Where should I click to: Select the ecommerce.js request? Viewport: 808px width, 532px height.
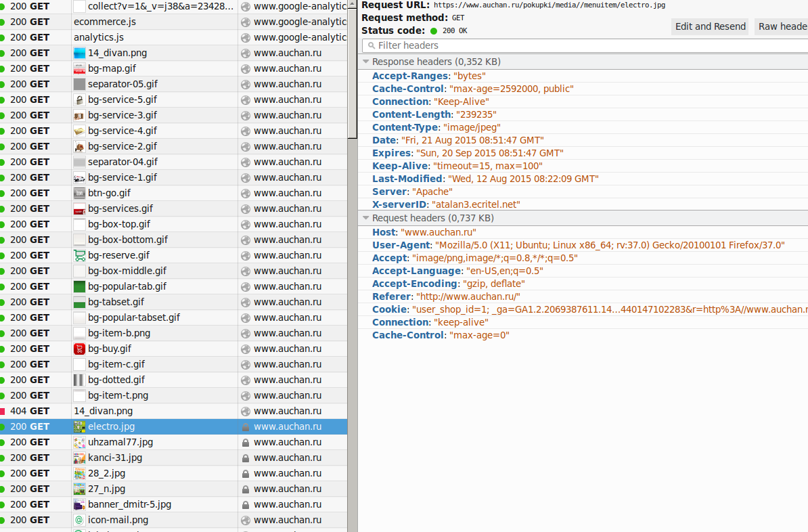coord(174,22)
